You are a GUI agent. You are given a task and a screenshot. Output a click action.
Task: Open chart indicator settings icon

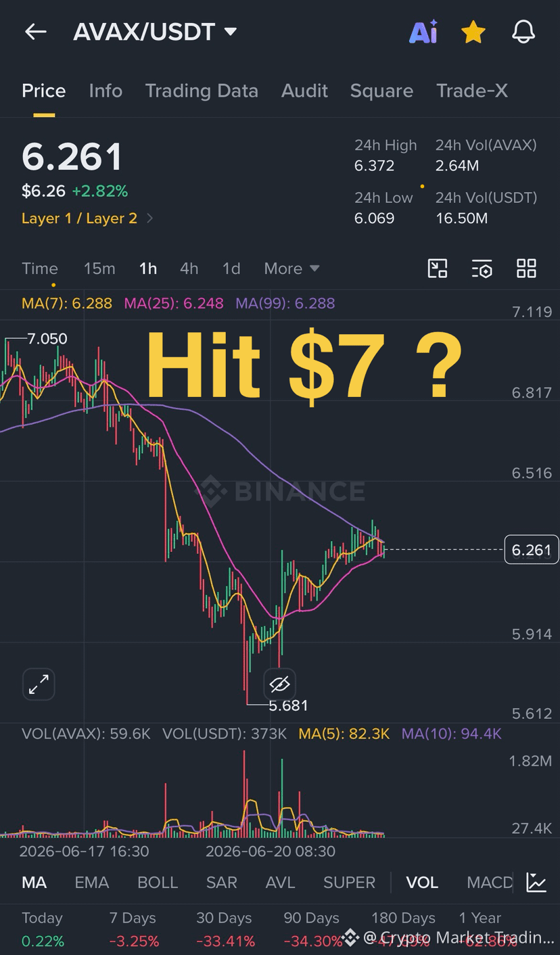coord(482,269)
